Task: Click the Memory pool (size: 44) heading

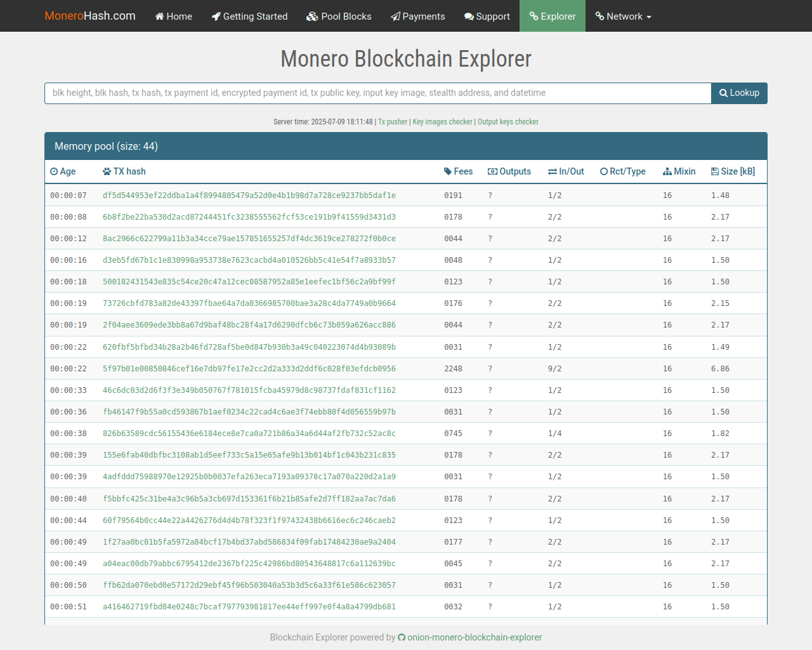Action: (x=107, y=146)
